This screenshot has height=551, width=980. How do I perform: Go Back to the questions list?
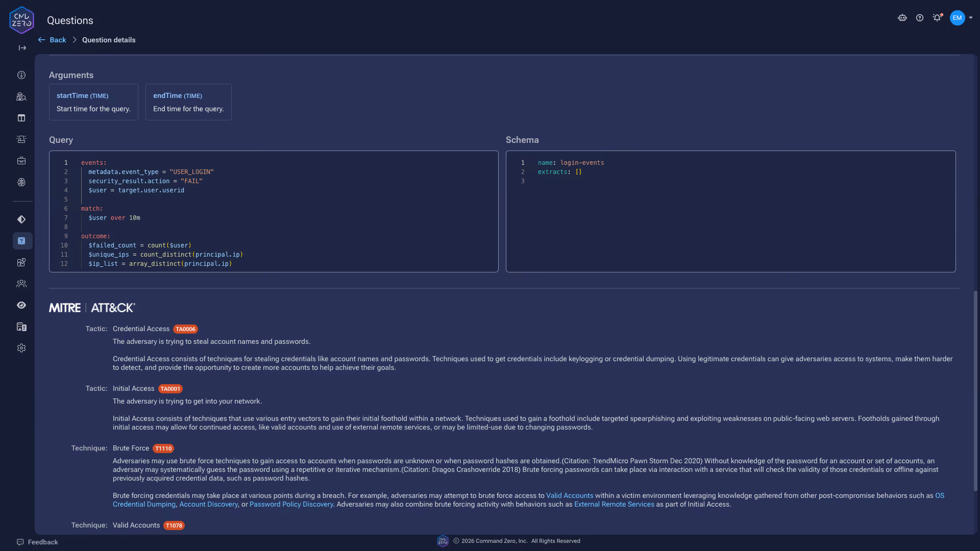[53, 40]
